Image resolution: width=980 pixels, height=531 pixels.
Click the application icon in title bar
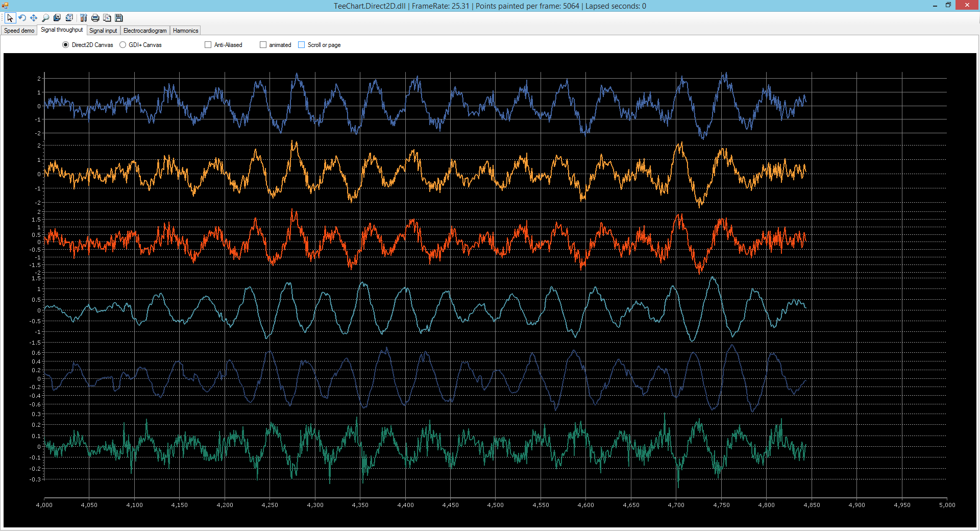click(5, 6)
